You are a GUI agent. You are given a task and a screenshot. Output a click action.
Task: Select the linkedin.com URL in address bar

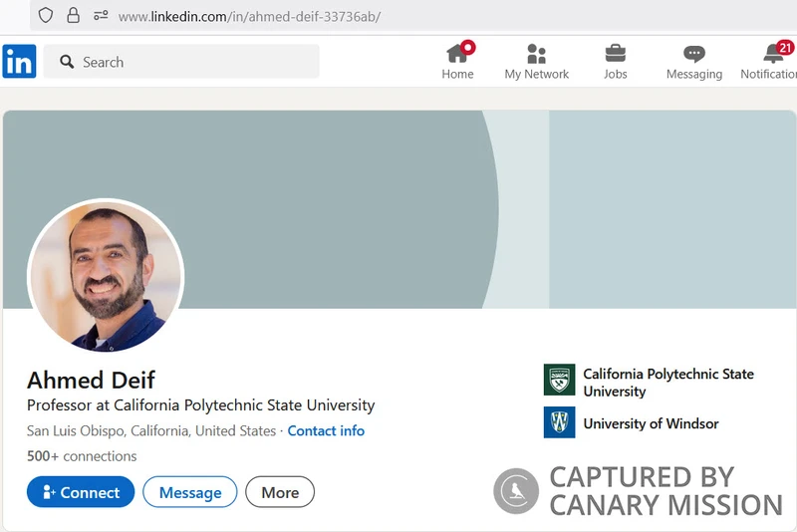pos(249,16)
